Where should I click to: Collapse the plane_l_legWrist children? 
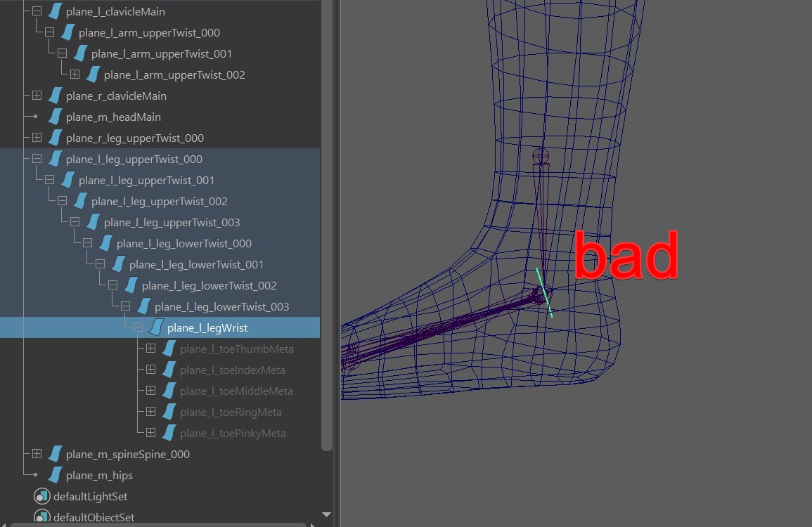coord(138,327)
